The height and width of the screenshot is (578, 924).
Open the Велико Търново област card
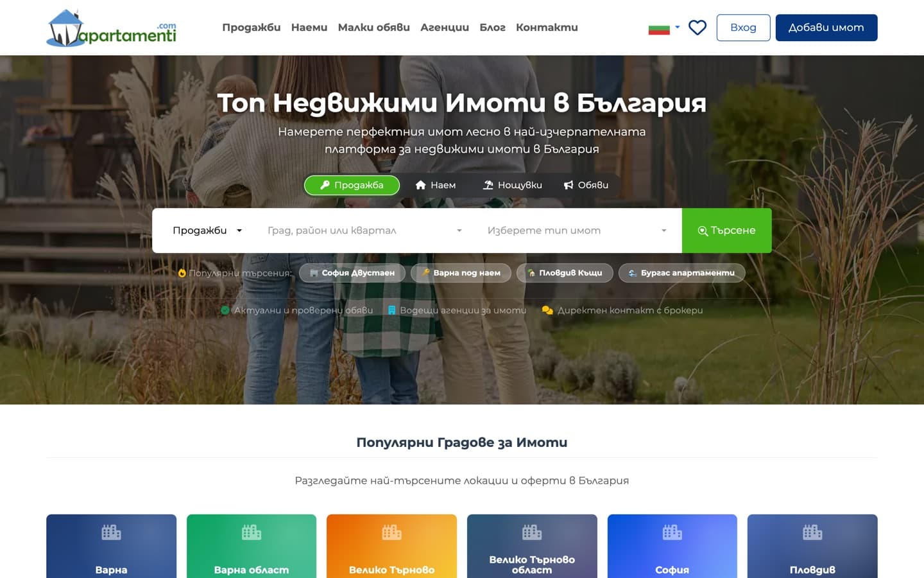pos(532,547)
